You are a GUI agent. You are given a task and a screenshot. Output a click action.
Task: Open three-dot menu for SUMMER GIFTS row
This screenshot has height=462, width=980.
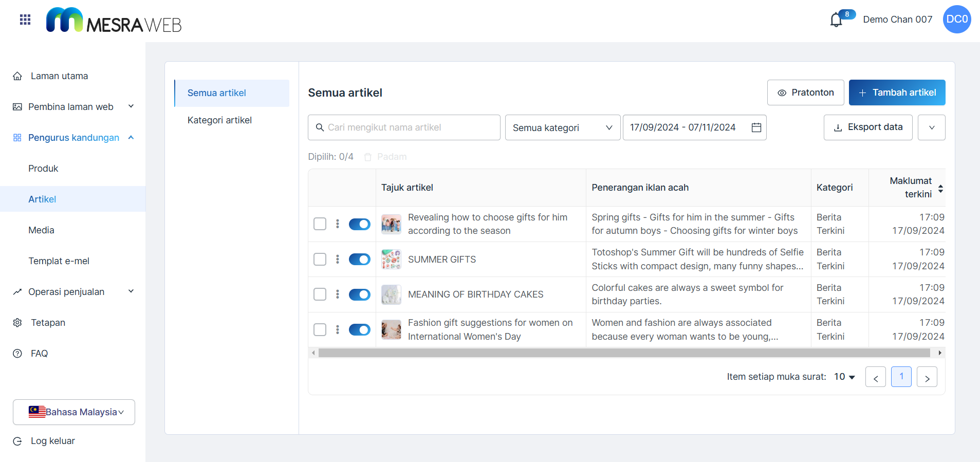(x=338, y=260)
